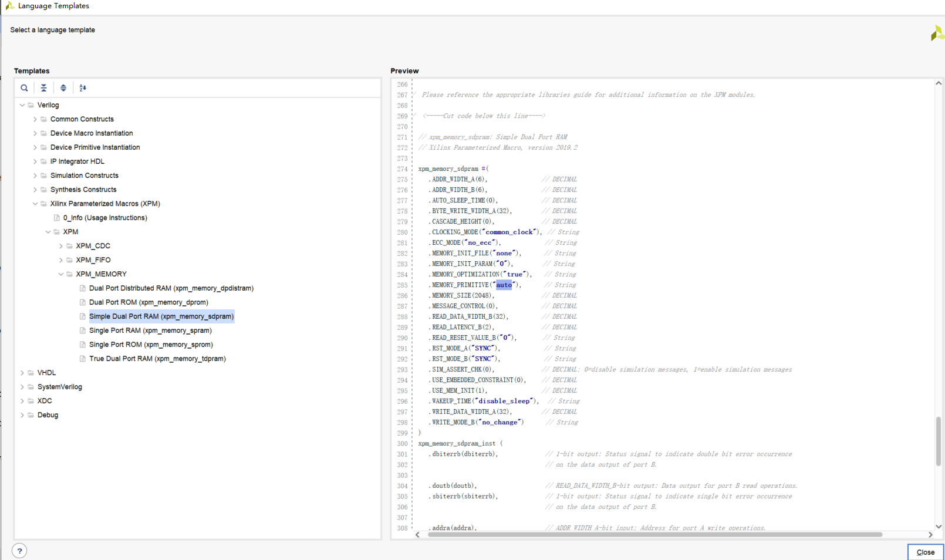Click the preview scroll right arrow

point(930,535)
